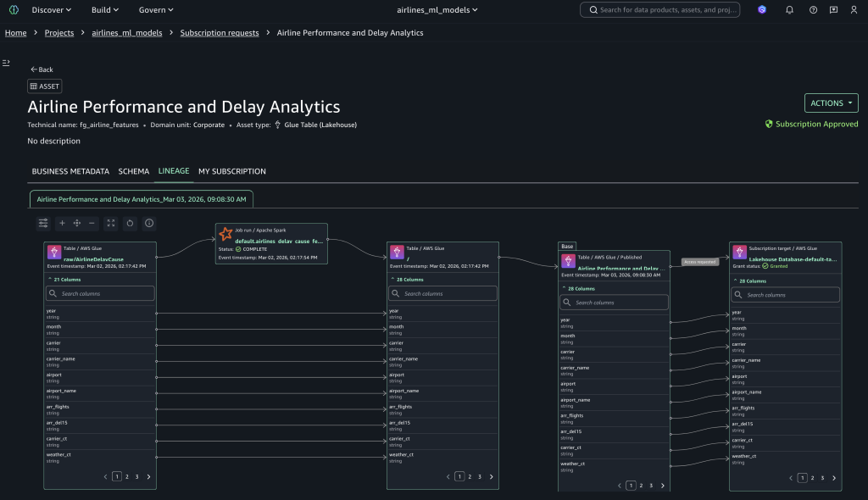Expand the Discover menu
Viewport: 868px width, 500px height.
click(x=51, y=10)
